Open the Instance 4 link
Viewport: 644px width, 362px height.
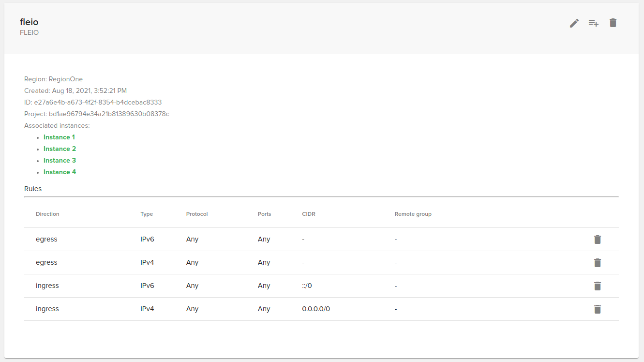tap(60, 172)
